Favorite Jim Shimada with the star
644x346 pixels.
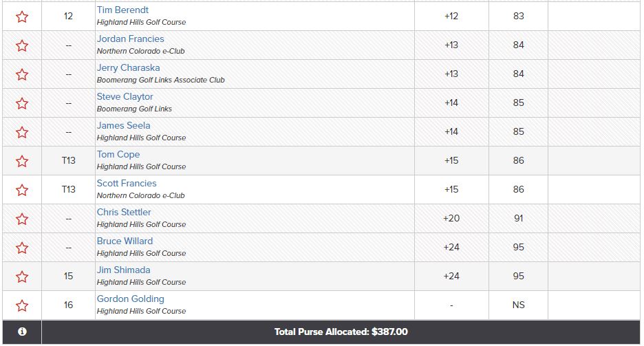[22, 277]
